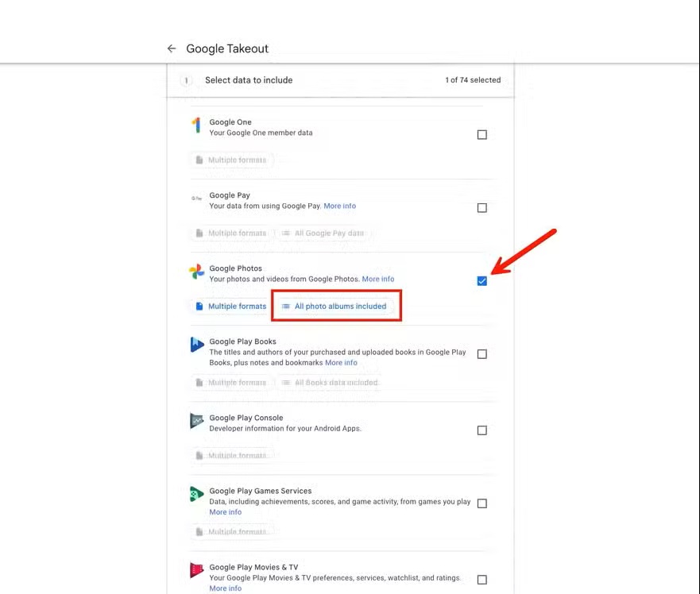The width and height of the screenshot is (700, 594).
Task: Open the All photo albums included selector
Action: click(x=334, y=307)
